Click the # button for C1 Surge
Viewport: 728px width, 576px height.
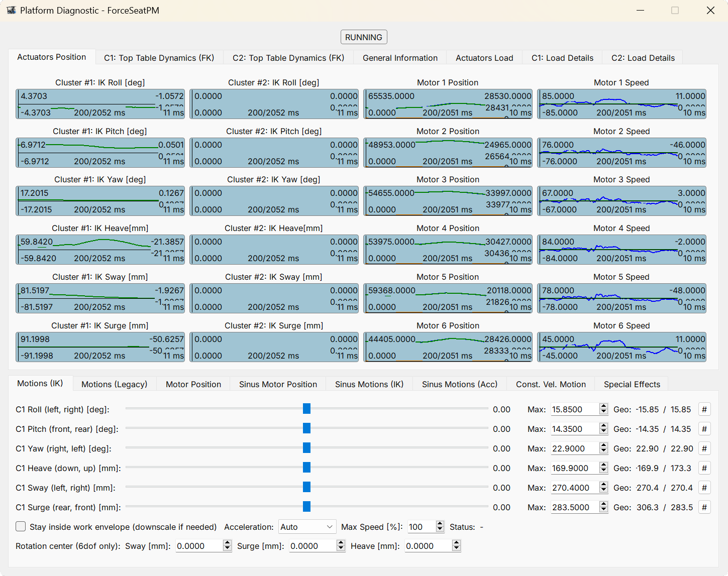coord(704,507)
